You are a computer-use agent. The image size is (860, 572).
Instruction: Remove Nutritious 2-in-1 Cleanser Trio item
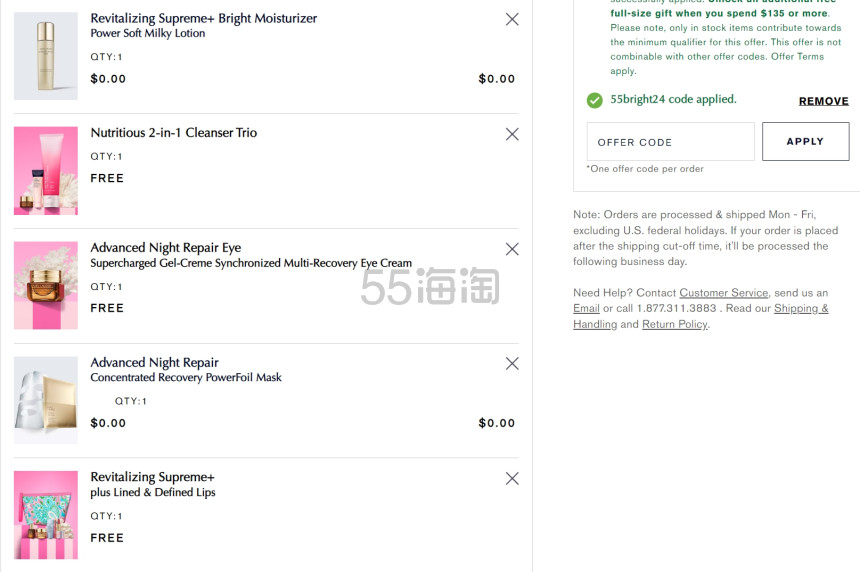coord(512,134)
